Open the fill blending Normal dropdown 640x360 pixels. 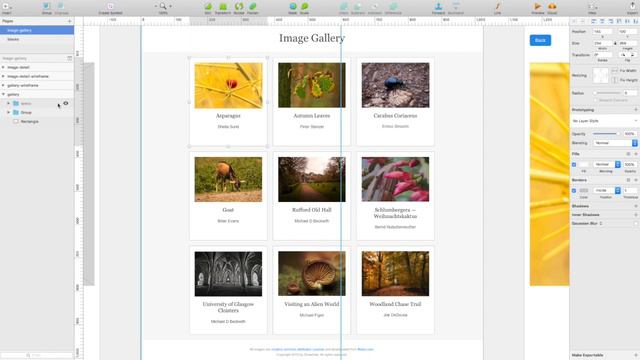(607, 164)
